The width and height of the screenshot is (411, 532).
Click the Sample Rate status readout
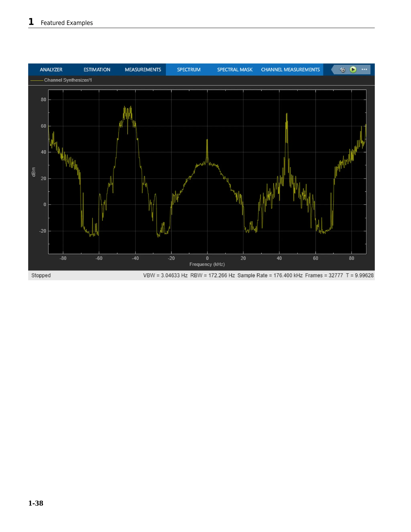click(270, 275)
